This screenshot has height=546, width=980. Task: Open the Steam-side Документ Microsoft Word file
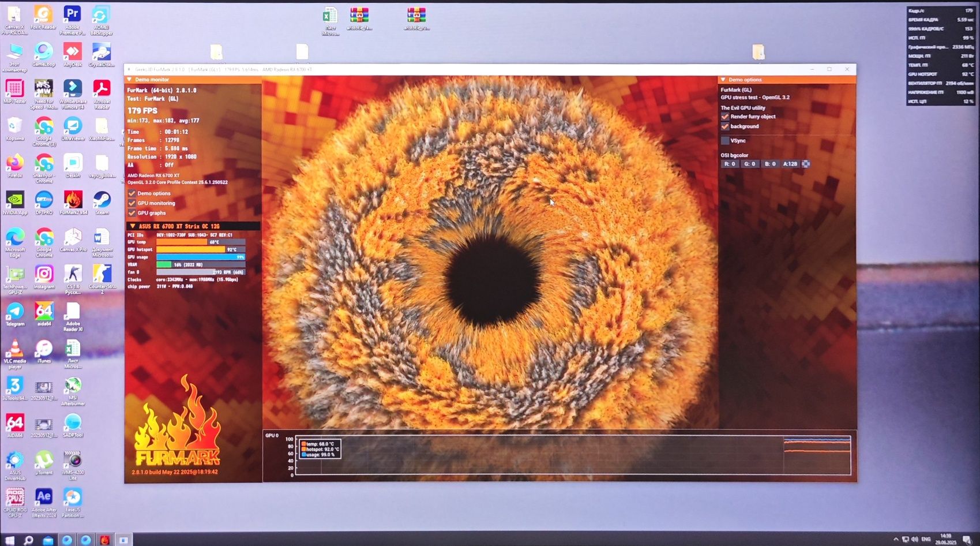pyautogui.click(x=102, y=242)
